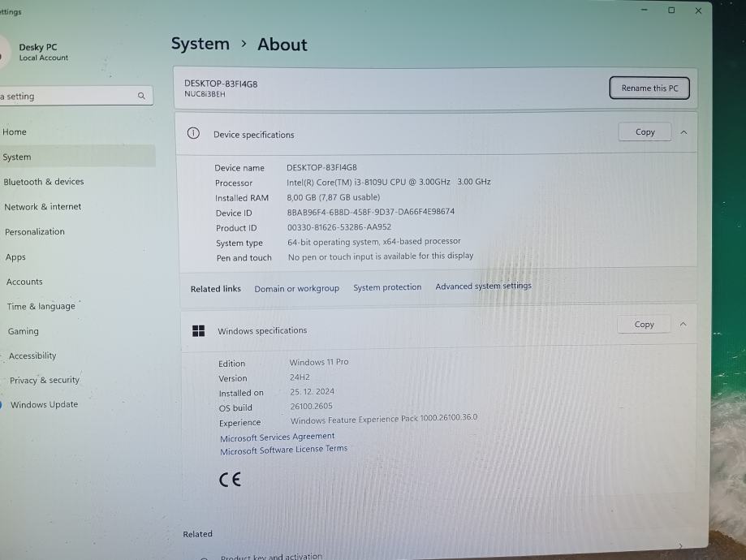
Task: Copy the Windows specifications
Action: point(644,324)
